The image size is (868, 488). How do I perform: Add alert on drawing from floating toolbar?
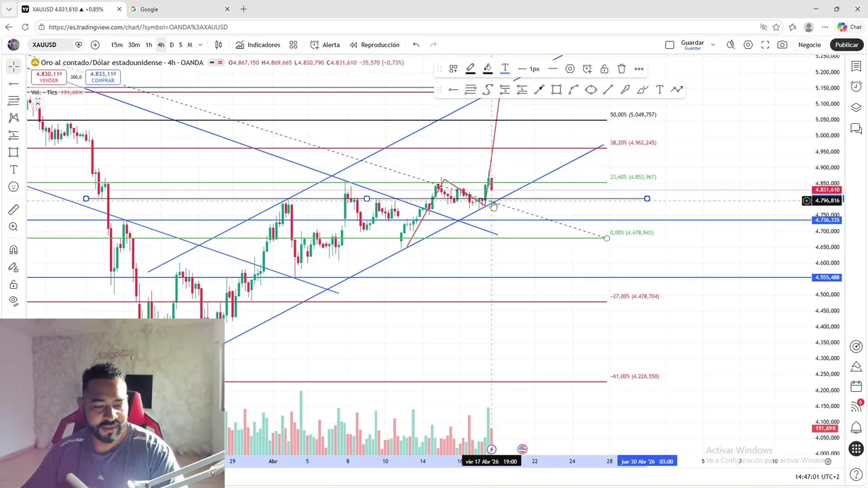[587, 68]
